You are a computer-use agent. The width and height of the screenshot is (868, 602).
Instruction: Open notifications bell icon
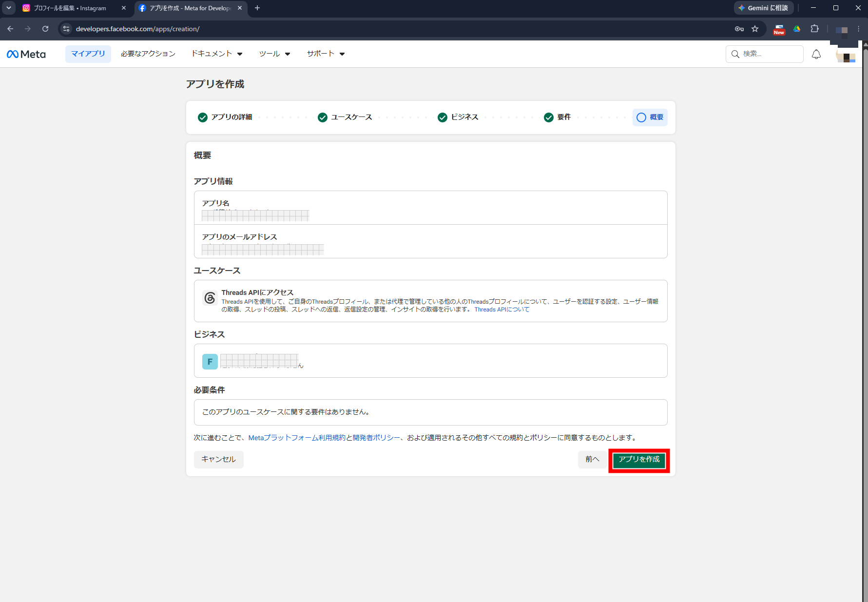(x=816, y=54)
